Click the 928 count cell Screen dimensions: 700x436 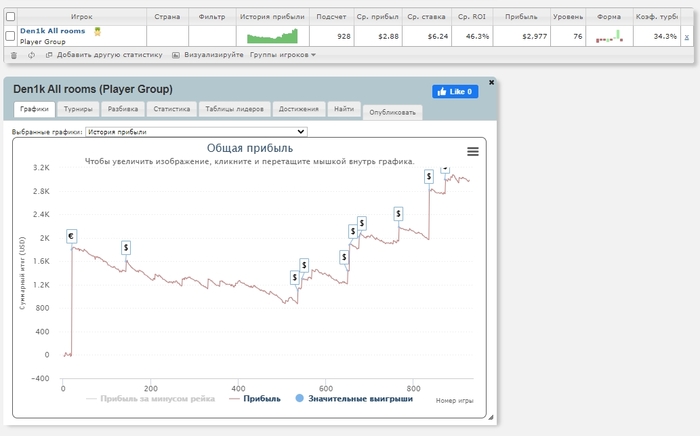coord(344,37)
